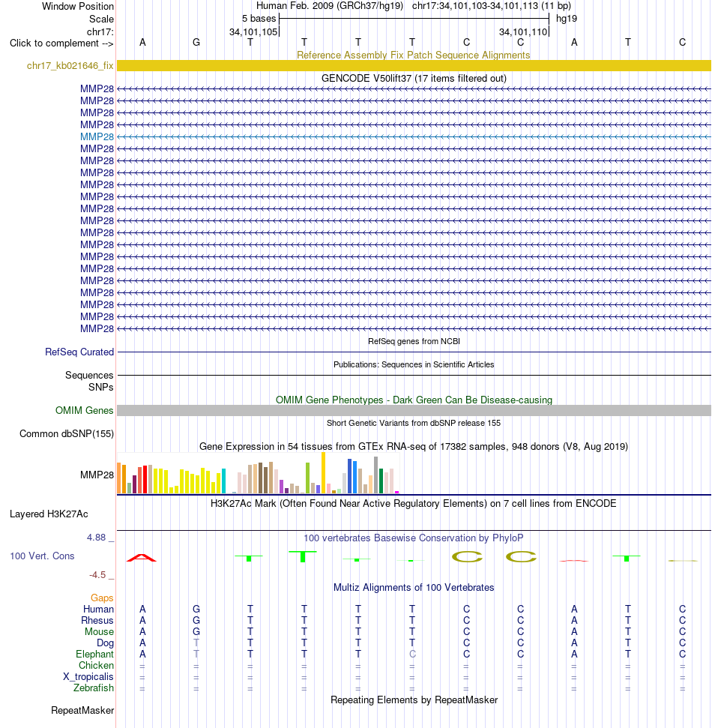Open '100 vertebrates Basewise Conservation by PhyloP' title

(x=414, y=538)
